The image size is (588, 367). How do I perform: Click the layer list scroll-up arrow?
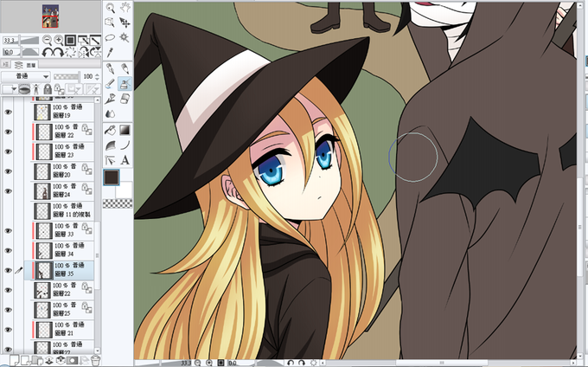pyautogui.click(x=97, y=100)
